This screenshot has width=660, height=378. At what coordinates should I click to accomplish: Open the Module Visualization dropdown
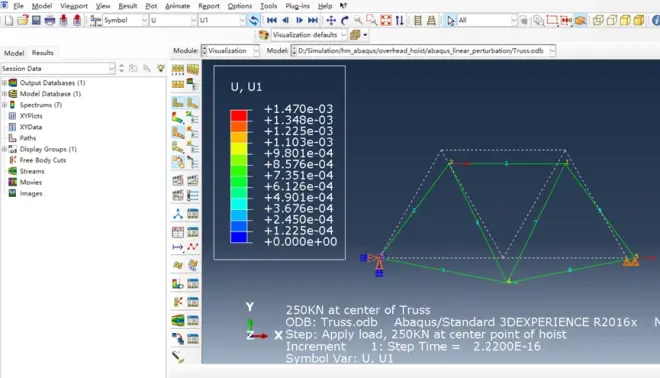pos(230,51)
